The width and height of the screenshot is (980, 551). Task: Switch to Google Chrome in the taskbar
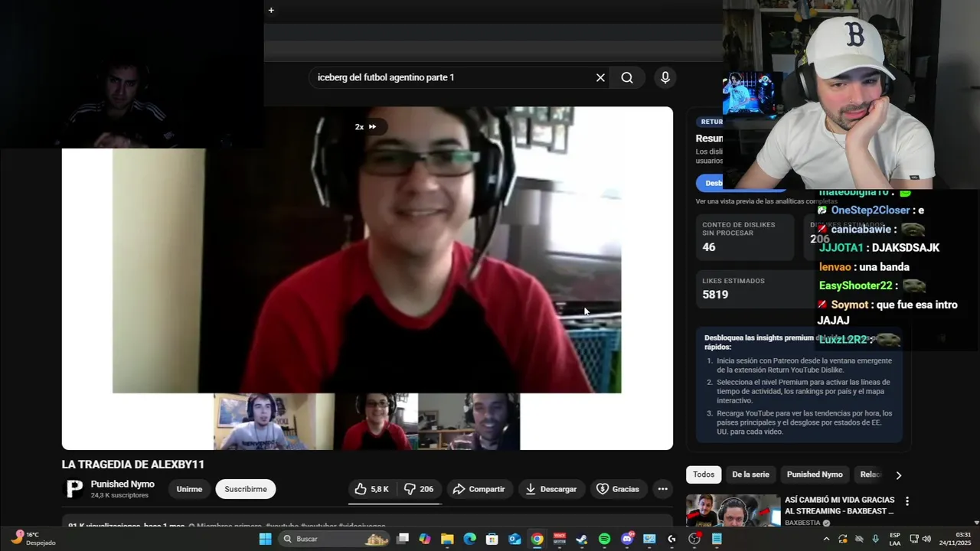tap(537, 539)
